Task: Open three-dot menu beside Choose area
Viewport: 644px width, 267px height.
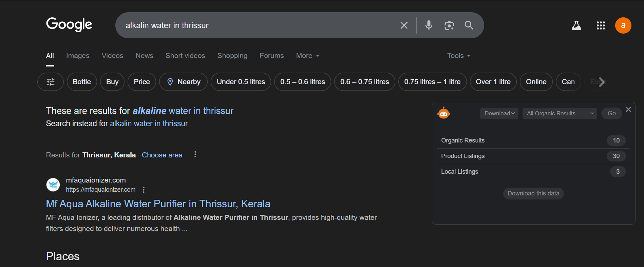Action: 195,154
